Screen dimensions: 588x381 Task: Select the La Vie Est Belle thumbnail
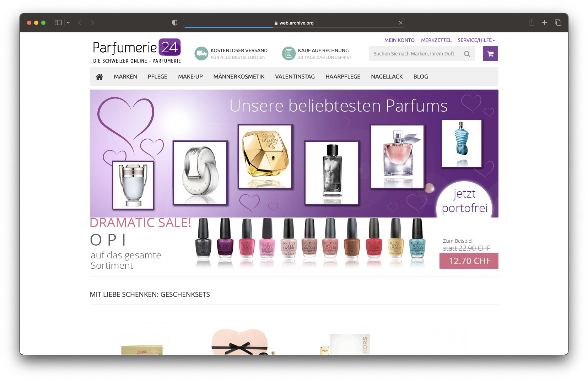398,156
